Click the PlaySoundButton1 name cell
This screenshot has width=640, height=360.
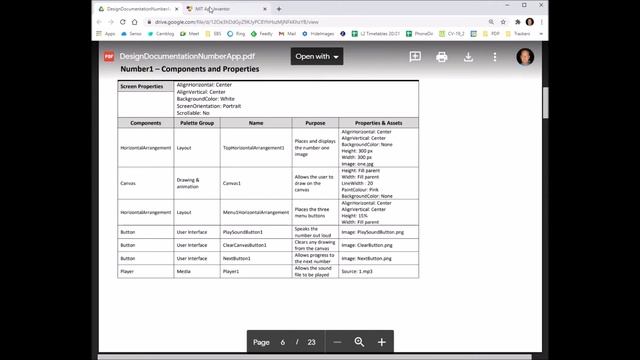click(256, 232)
